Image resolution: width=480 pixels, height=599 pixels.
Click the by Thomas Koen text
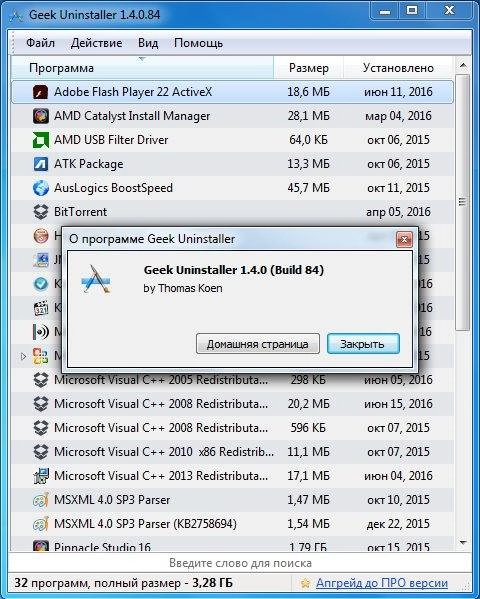coord(183,288)
